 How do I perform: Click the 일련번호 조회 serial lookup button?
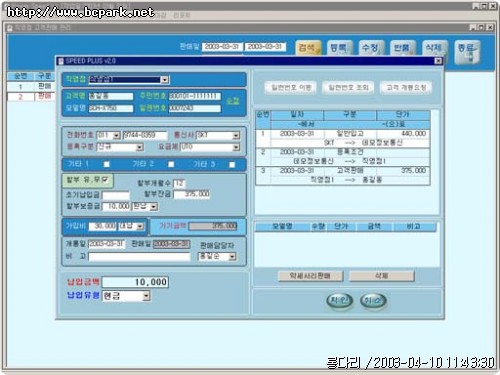(348, 88)
